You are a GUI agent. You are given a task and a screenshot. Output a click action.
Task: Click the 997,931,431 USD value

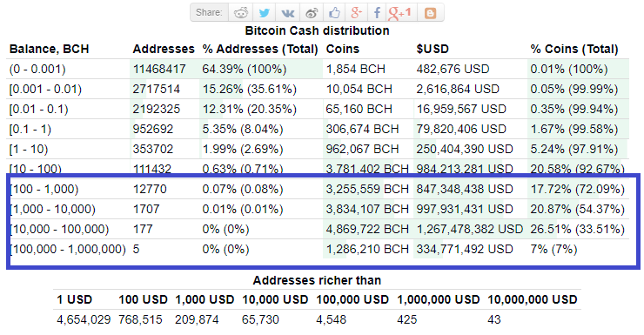coord(465,210)
